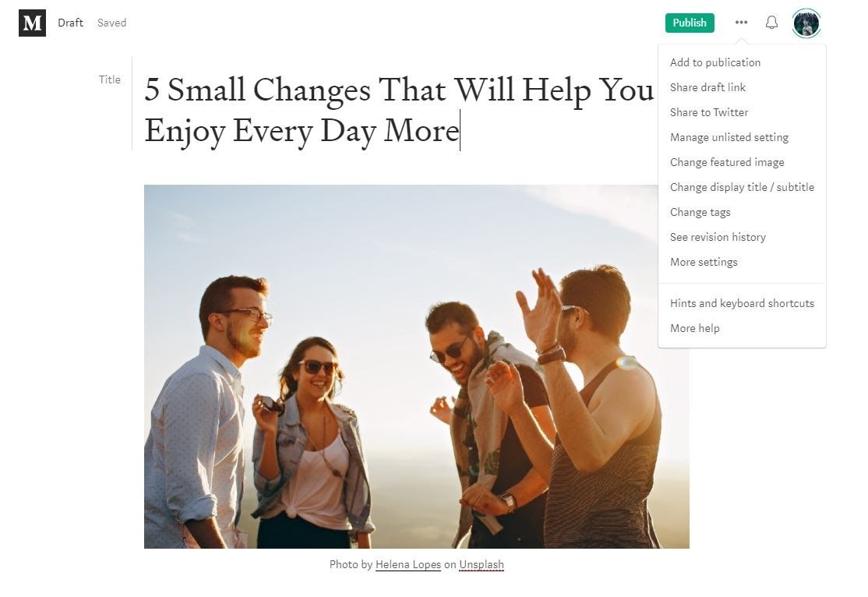Screen dimensions: 868x597
Task: Open More help item
Action: (x=695, y=328)
